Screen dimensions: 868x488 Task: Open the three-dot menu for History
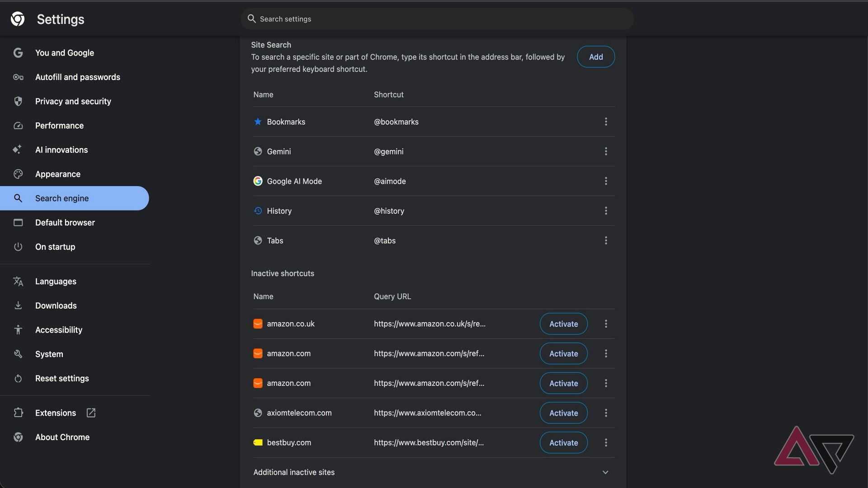tap(606, 211)
